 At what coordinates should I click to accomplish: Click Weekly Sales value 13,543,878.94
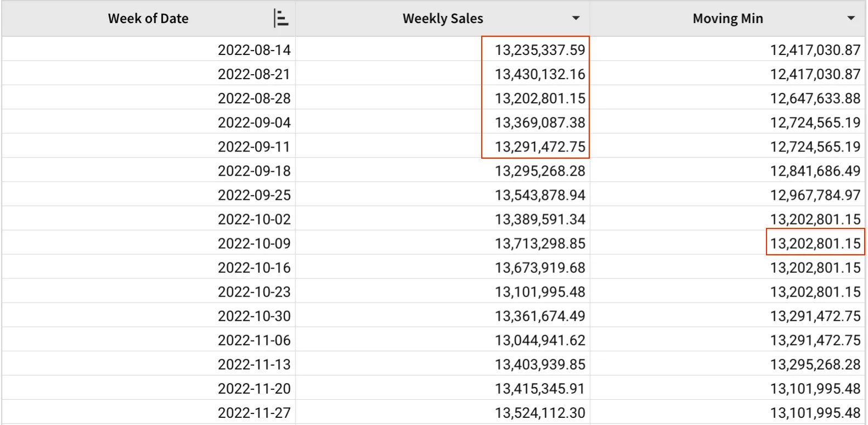tap(540, 195)
